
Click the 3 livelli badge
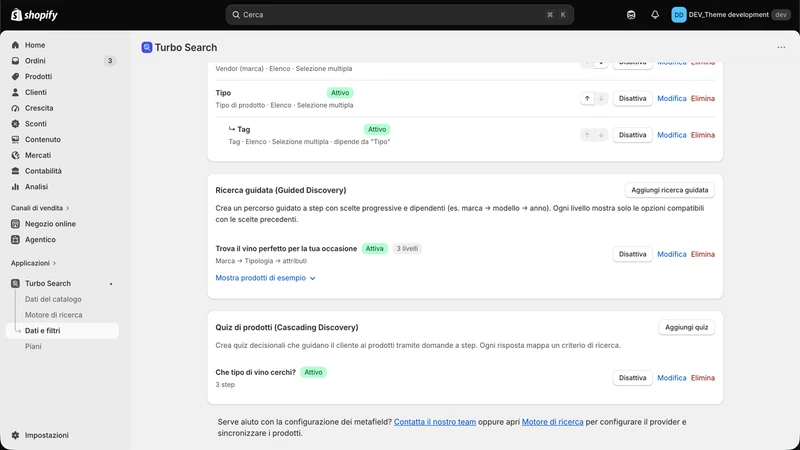coord(407,249)
